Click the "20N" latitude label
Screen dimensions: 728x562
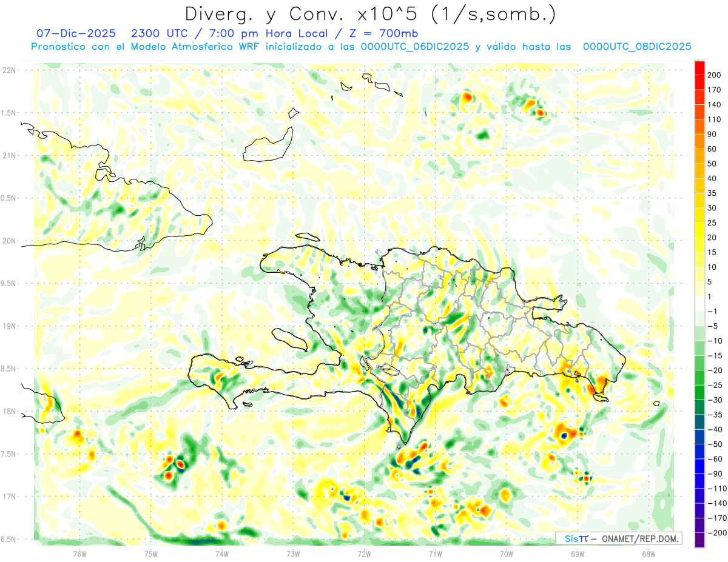point(9,241)
